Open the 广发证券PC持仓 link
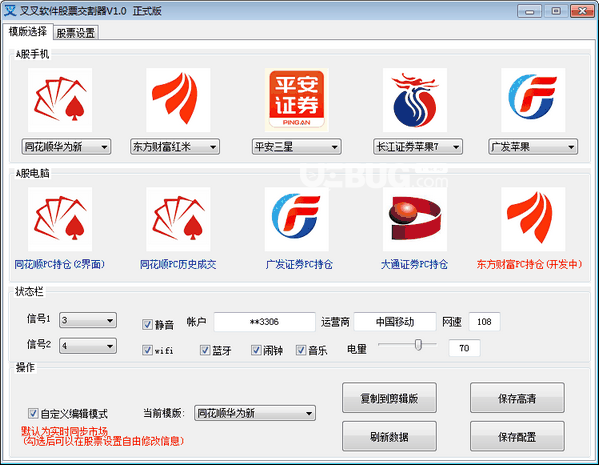599x465 pixels. 299,264
